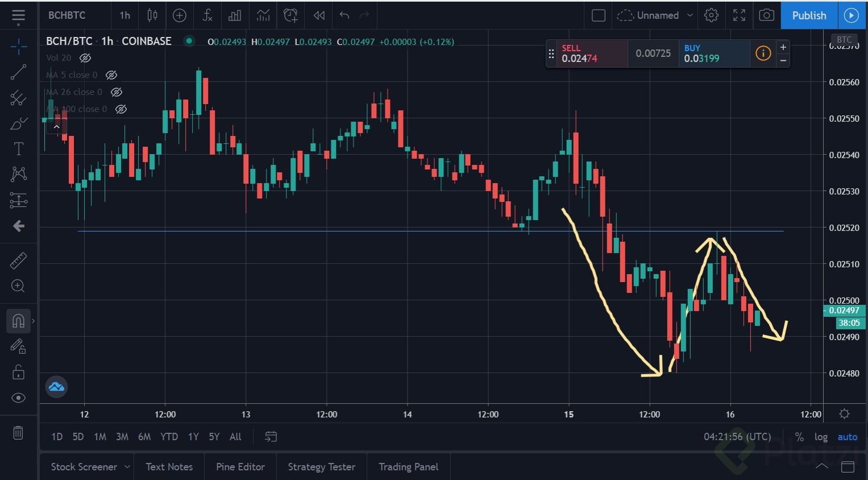Select the Measure ruler tool
The image size is (868, 480).
pos(18,260)
